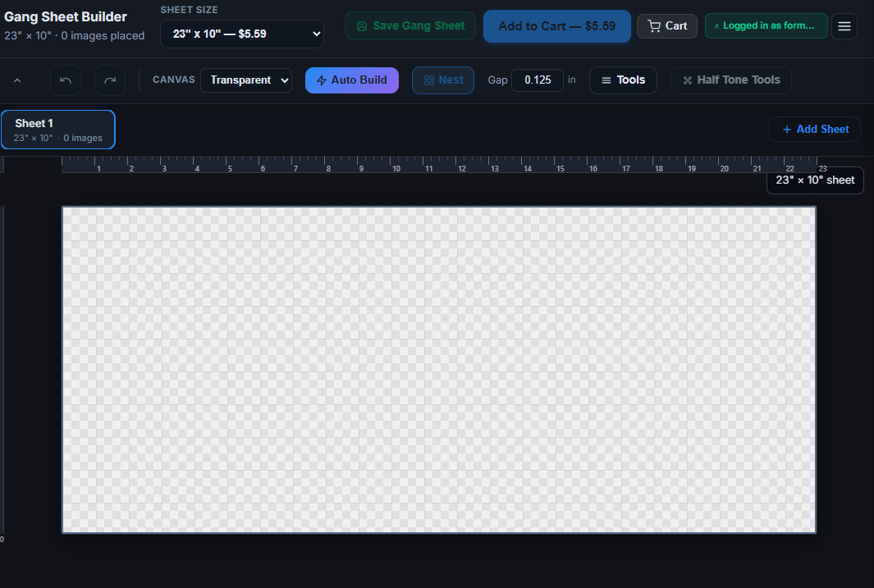Click the undo arrow icon
This screenshot has width=874, height=588.
point(66,80)
